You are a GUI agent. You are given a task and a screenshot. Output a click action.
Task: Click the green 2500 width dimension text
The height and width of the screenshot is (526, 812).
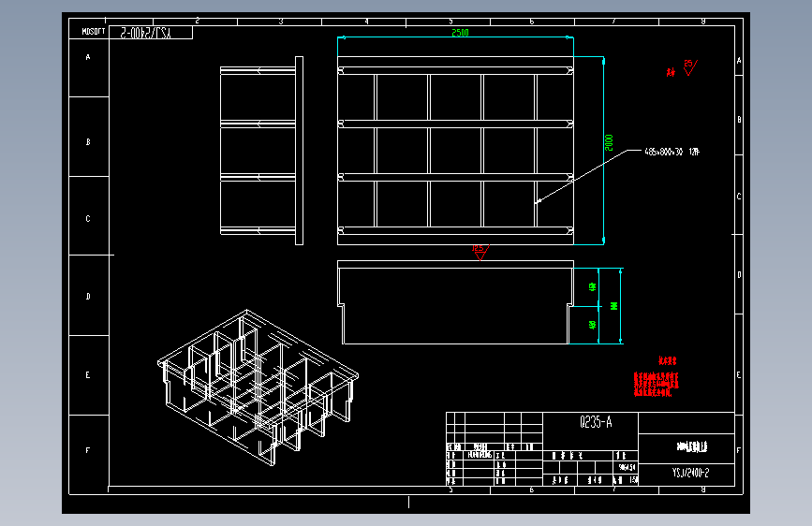point(460,33)
